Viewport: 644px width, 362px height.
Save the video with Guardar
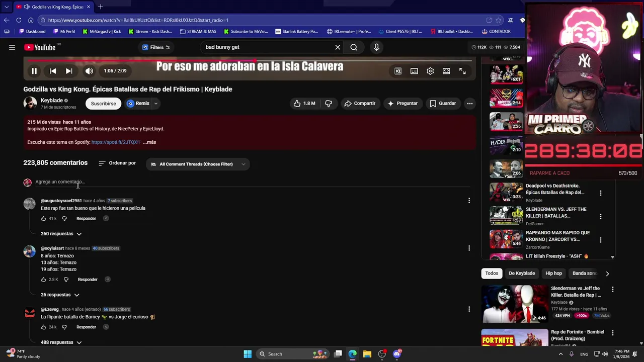pyautogui.click(x=443, y=104)
